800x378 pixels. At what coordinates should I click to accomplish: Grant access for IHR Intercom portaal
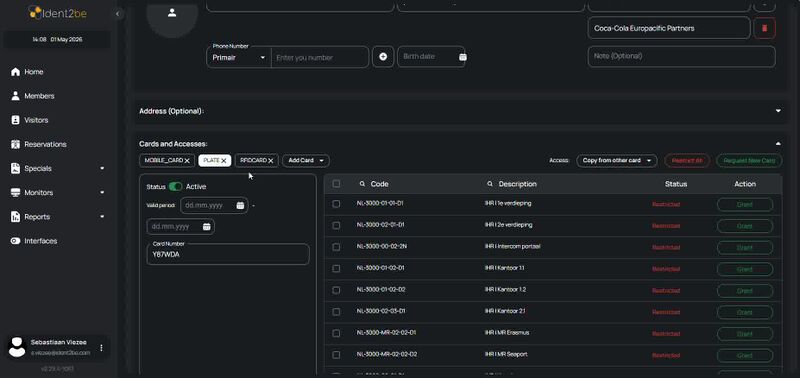pyautogui.click(x=745, y=248)
